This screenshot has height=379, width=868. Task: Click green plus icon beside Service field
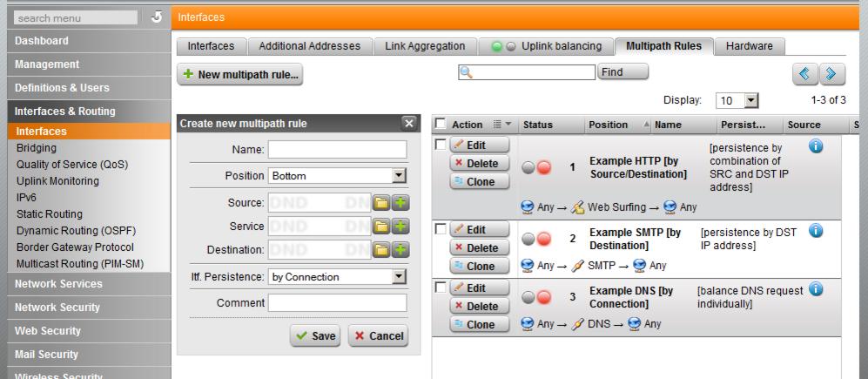pos(400,227)
